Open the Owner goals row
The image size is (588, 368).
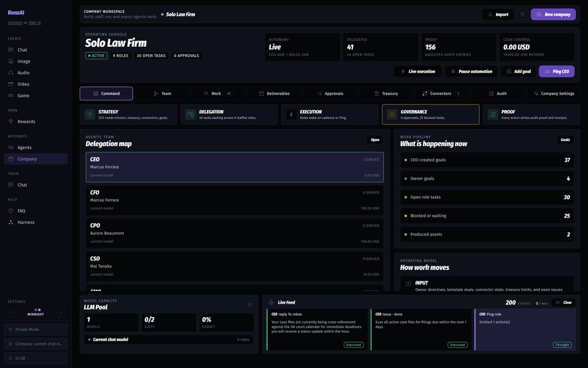click(488, 179)
